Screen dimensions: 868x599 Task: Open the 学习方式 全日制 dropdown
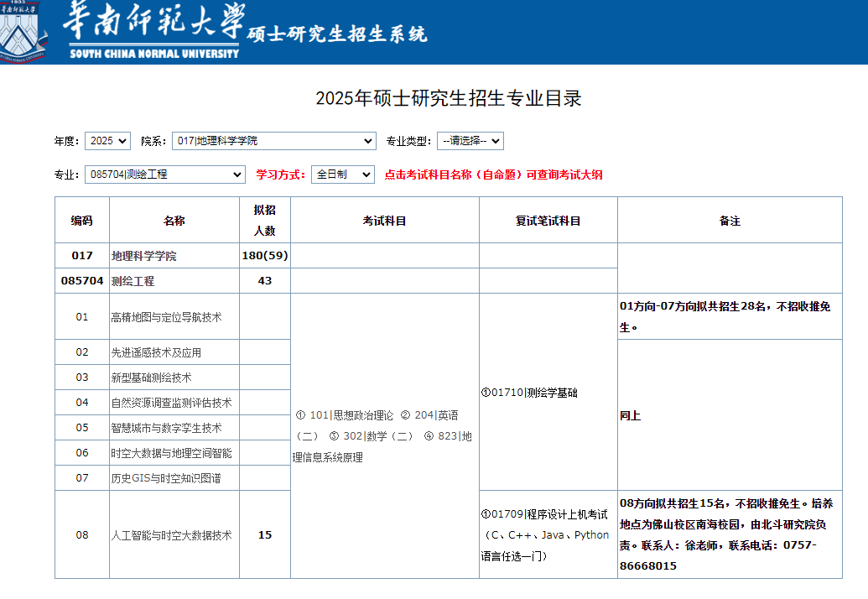click(x=343, y=174)
